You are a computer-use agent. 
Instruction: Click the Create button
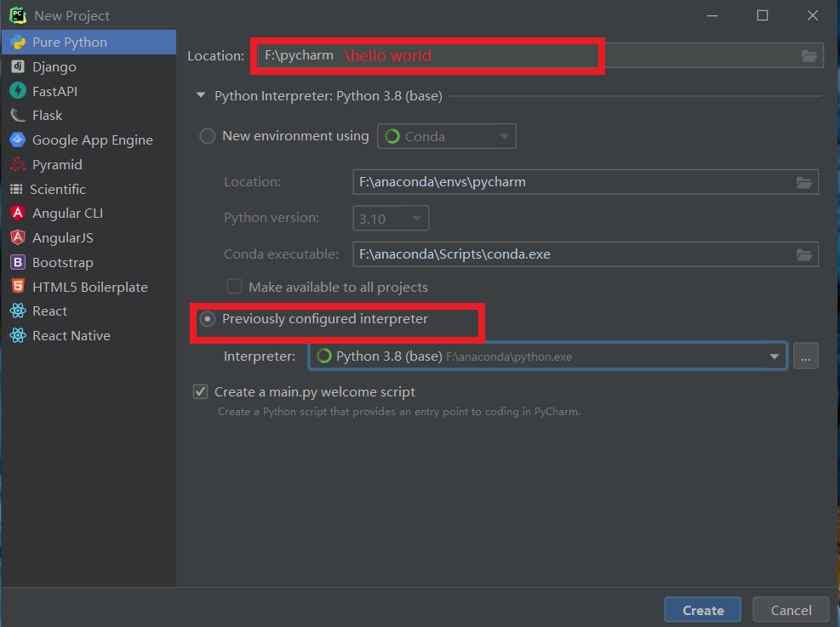pyautogui.click(x=703, y=610)
